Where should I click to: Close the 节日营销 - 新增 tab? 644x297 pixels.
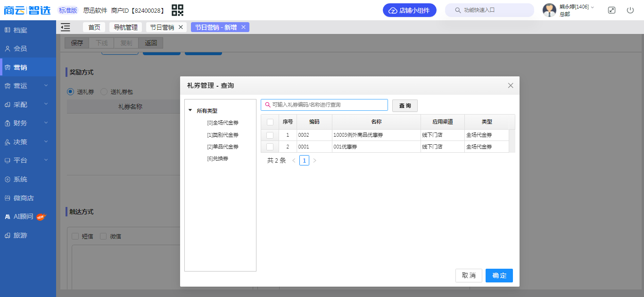coord(243,27)
